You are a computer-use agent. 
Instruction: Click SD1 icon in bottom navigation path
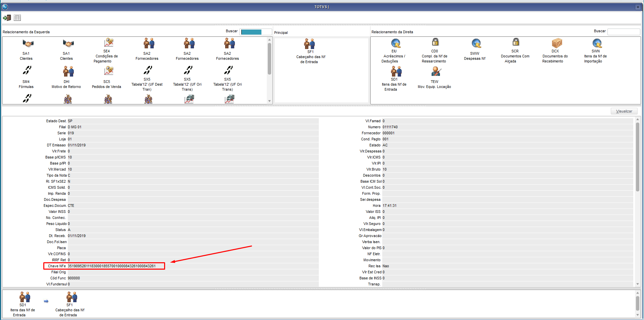pyautogui.click(x=25, y=297)
